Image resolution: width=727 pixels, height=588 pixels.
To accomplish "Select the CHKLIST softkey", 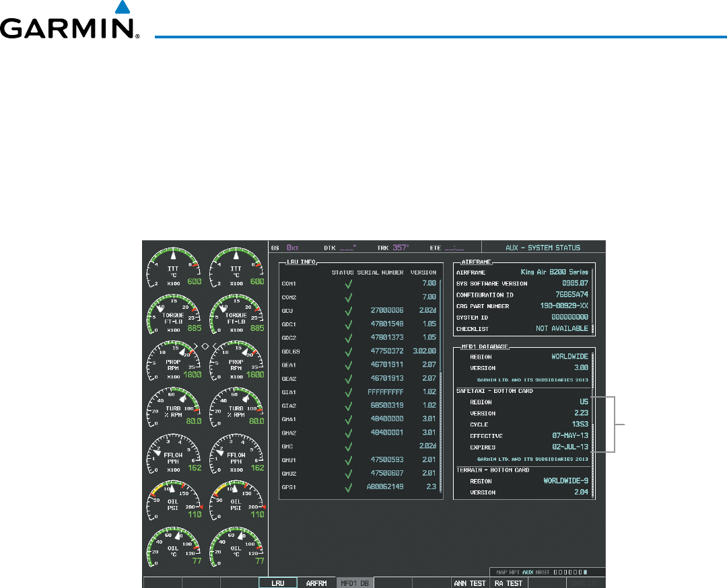I will pos(585,583).
